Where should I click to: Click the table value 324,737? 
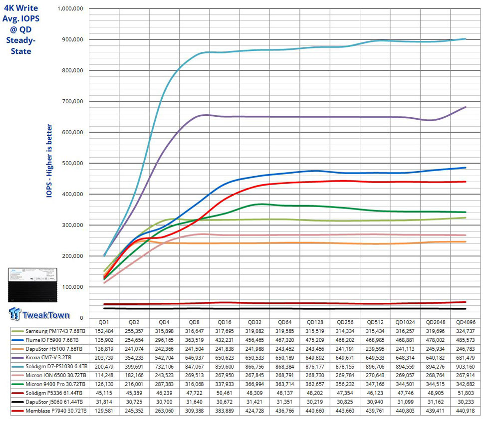466,331
